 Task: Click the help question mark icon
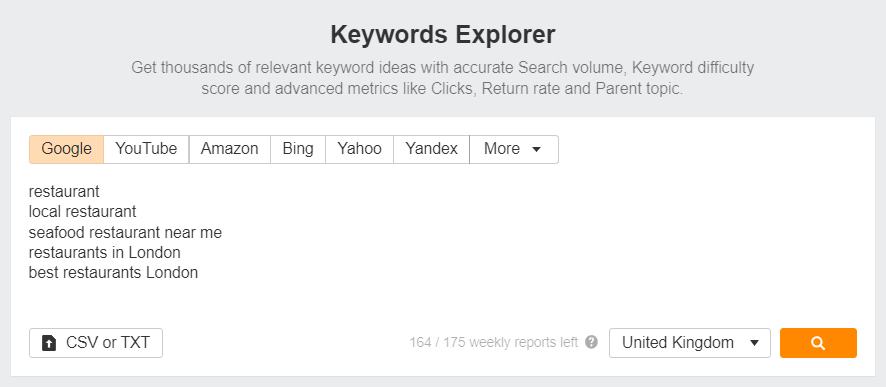pyautogui.click(x=592, y=342)
